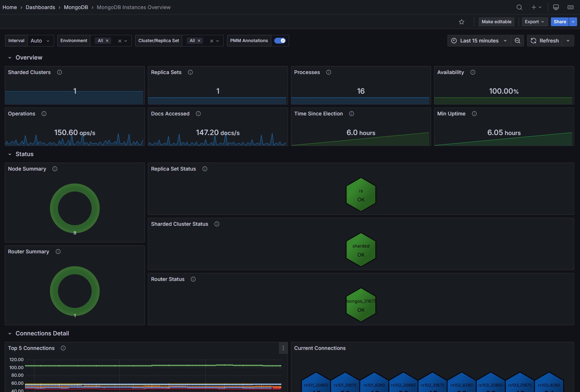
Task: Show info for Top 5 Connections panel
Action: [x=63, y=348]
